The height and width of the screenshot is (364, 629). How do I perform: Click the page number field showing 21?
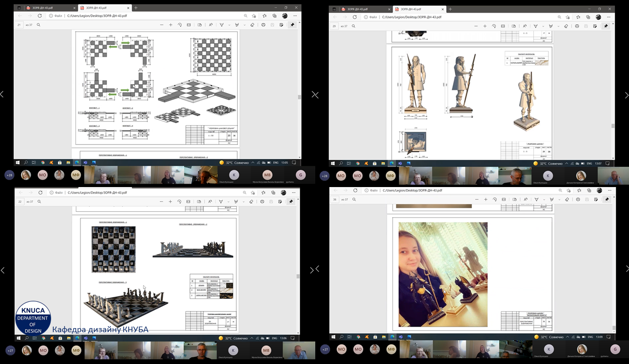coord(20,25)
